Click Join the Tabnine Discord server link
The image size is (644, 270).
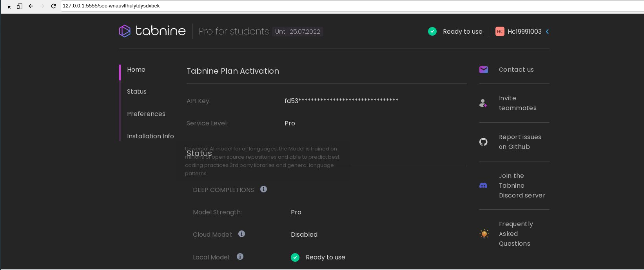pyautogui.click(x=522, y=185)
